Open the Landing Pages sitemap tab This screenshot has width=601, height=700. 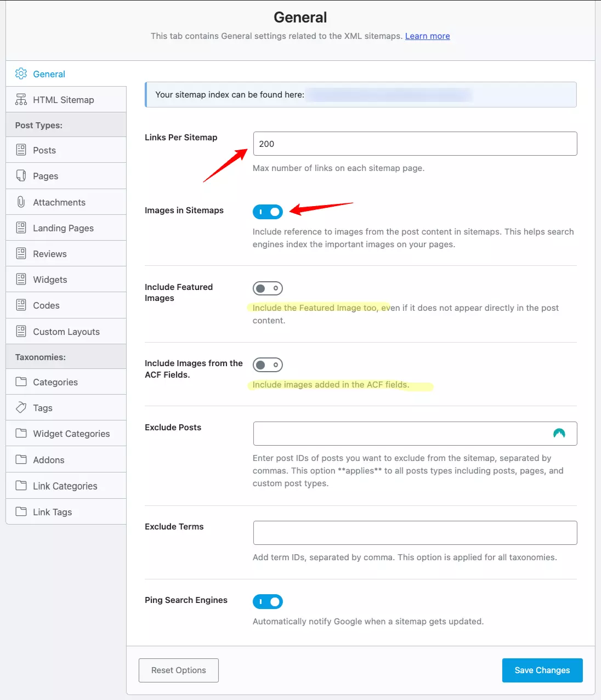[x=63, y=228]
